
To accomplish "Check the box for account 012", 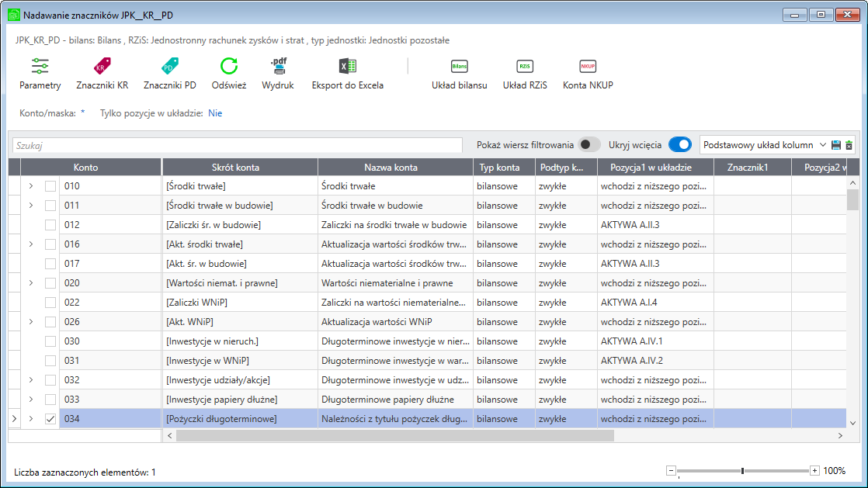I will (x=50, y=225).
